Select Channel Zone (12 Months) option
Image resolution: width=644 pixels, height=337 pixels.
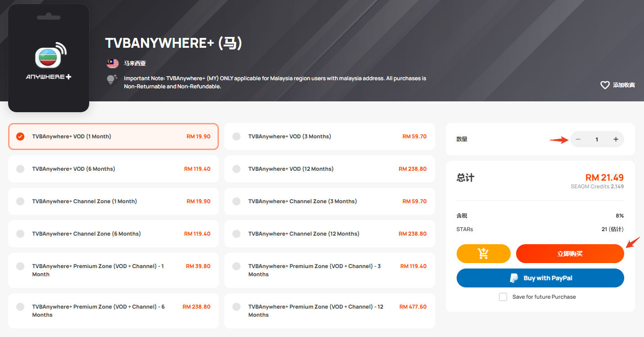pyautogui.click(x=330, y=234)
